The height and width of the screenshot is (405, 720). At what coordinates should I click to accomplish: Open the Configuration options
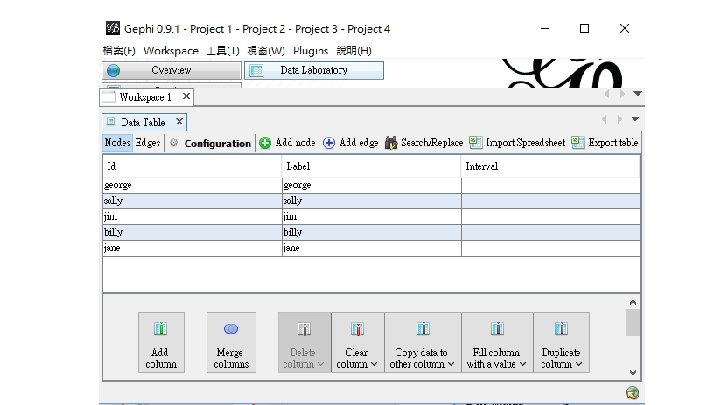pos(218,143)
